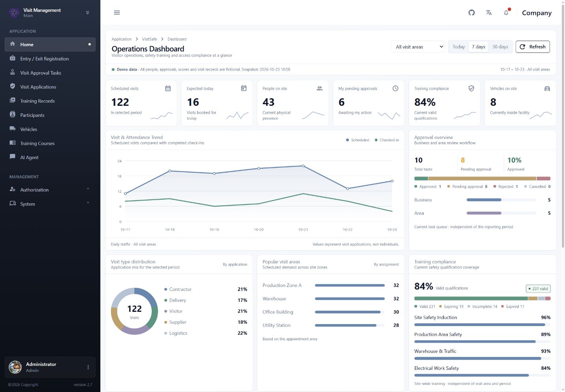Expand the Visit Management workspace switcher
The height and width of the screenshot is (392, 565).
coord(87,13)
